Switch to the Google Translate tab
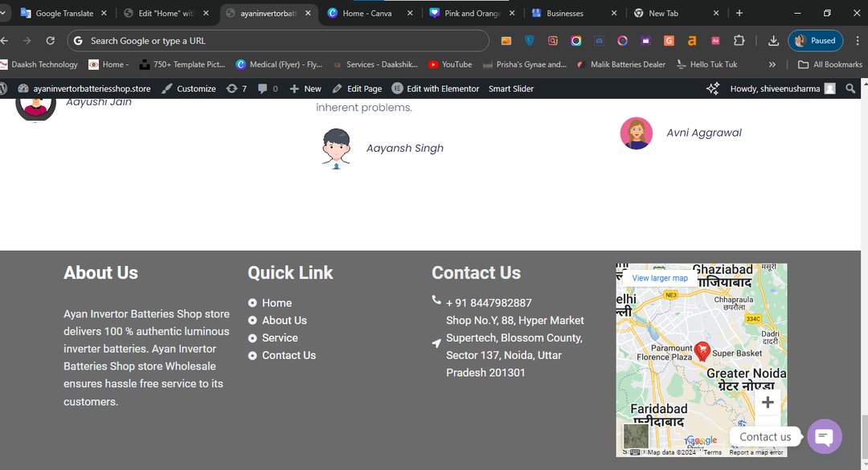This screenshot has height=470, width=868. tap(63, 14)
